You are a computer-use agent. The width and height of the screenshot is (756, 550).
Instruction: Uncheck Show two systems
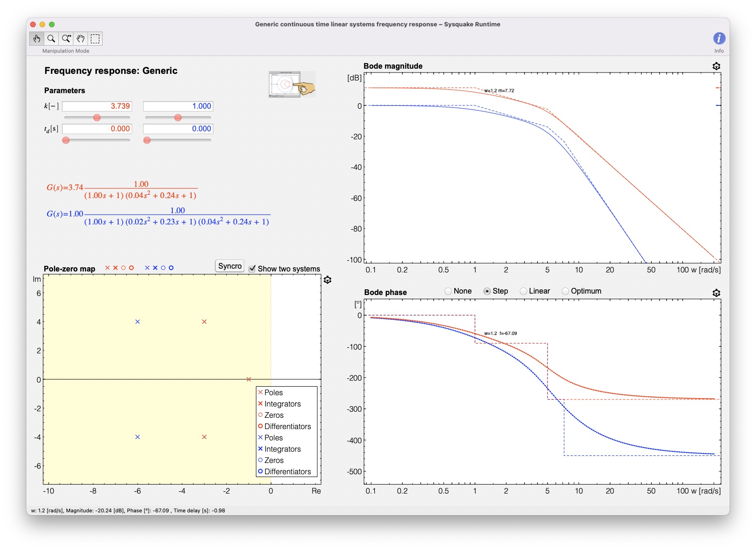tap(252, 268)
